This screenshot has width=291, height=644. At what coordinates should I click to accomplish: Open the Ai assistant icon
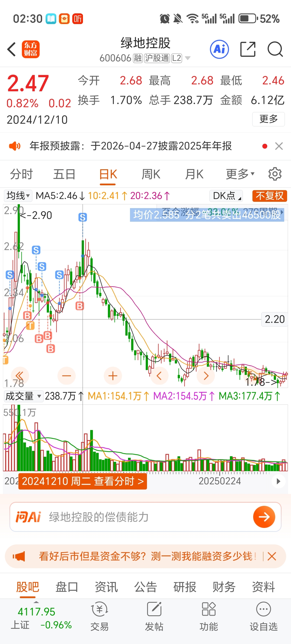coord(219,49)
